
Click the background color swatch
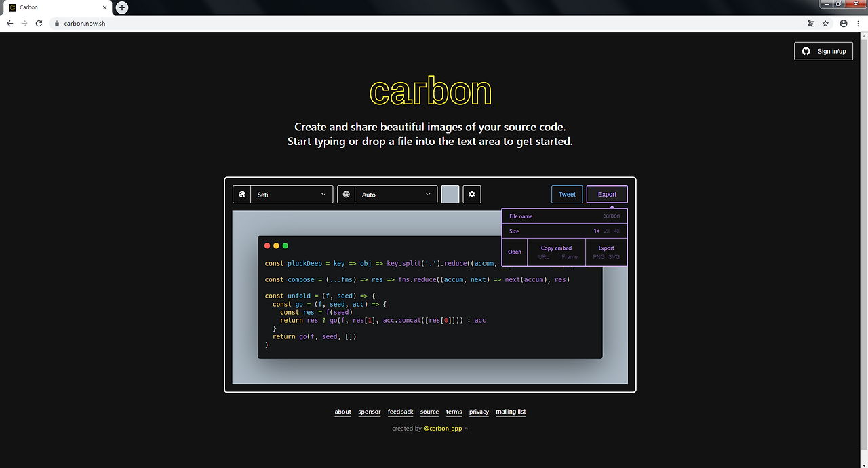[x=450, y=195]
